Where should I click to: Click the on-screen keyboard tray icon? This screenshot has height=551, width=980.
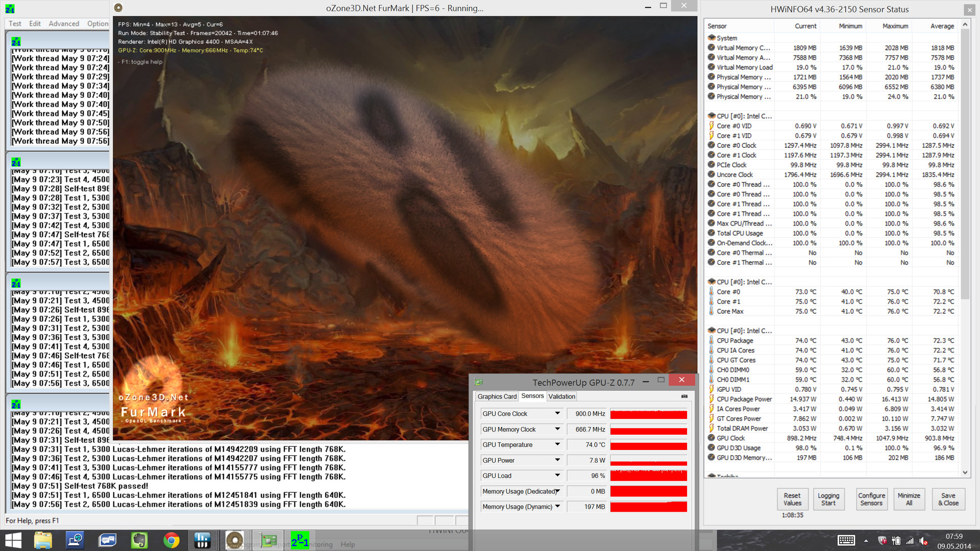point(846,540)
